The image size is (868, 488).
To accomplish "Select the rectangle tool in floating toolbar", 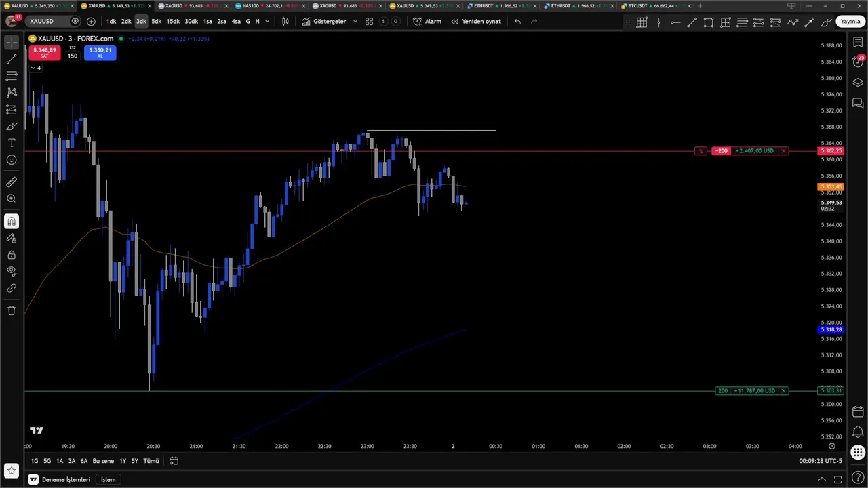I will coord(709,22).
